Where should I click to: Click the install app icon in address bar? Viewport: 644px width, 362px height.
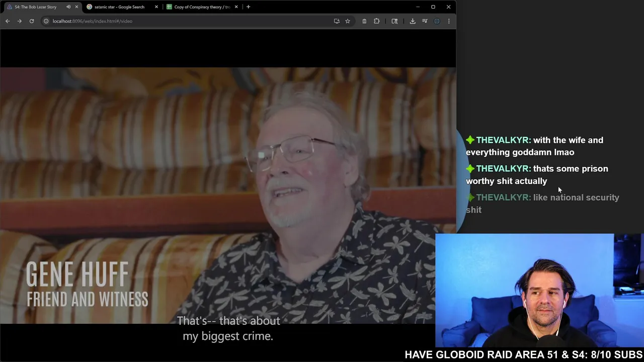click(x=337, y=21)
